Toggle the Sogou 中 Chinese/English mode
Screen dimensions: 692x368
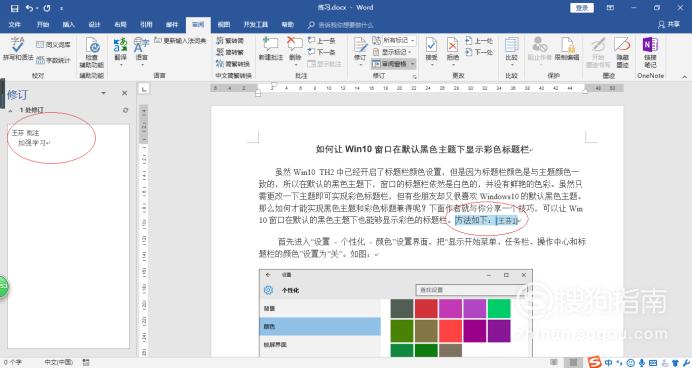tap(609, 363)
